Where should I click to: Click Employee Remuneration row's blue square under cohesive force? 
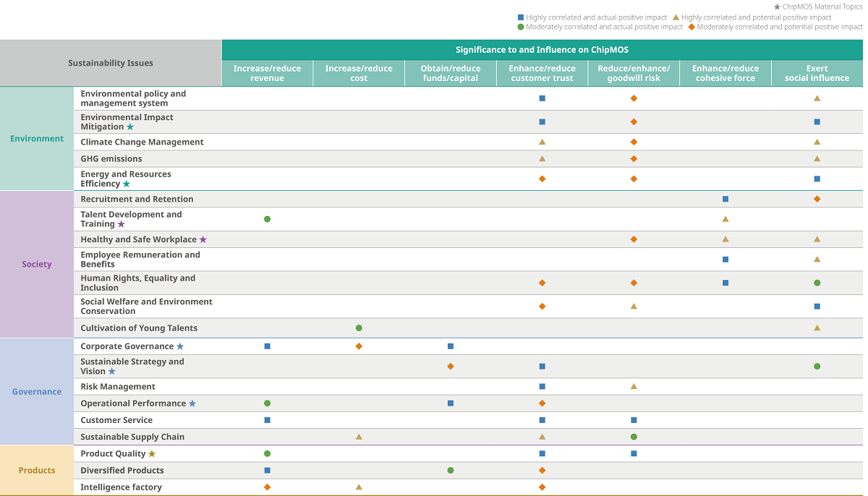click(726, 260)
